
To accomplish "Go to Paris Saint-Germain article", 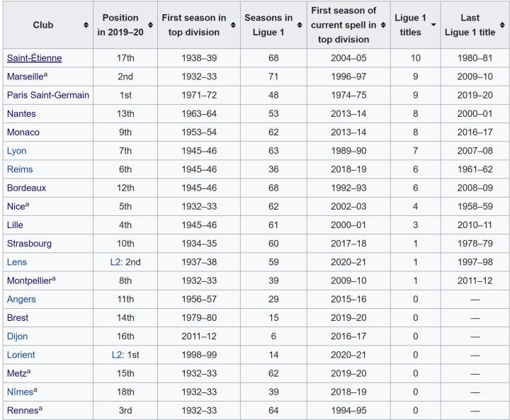I will click(x=48, y=95).
